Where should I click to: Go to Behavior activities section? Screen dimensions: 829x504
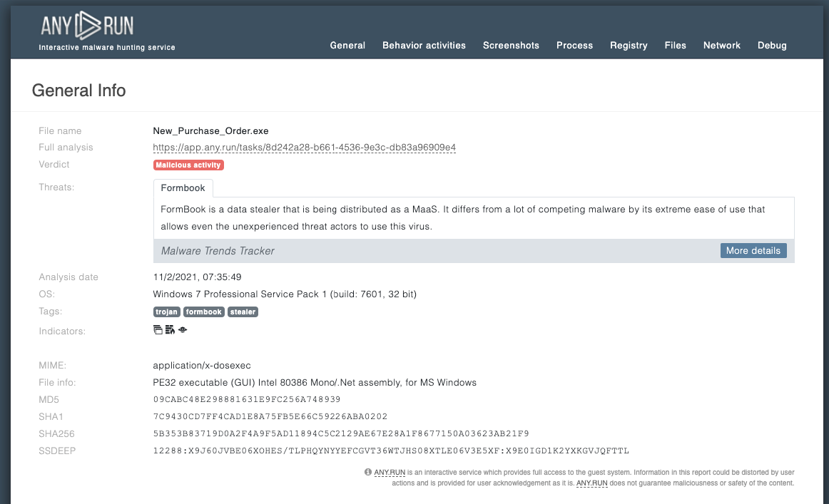pyautogui.click(x=424, y=46)
